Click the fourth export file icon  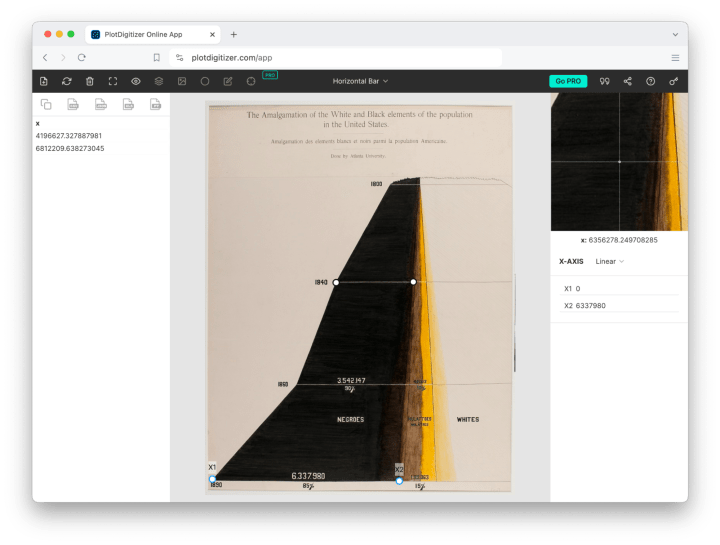(x=156, y=104)
